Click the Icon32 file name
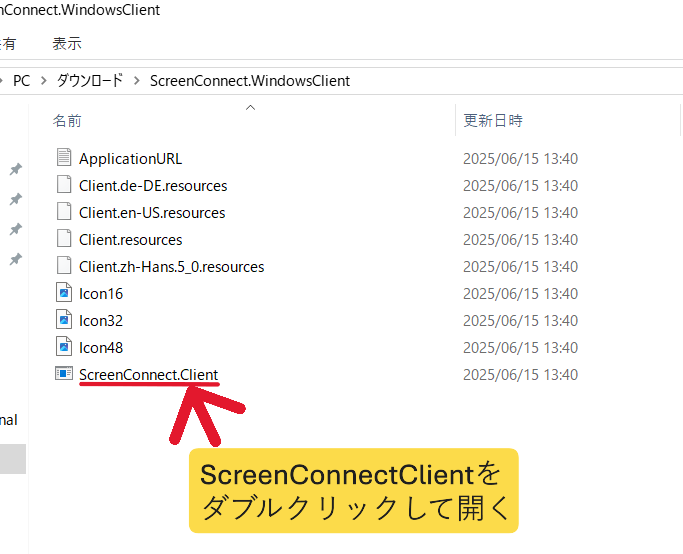This screenshot has width=683, height=554. (101, 321)
